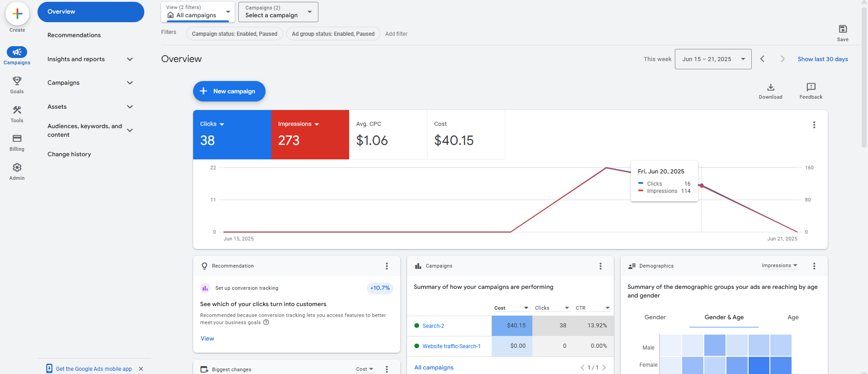Switch to the Age tab
This screenshot has height=374, width=868.
tap(793, 317)
